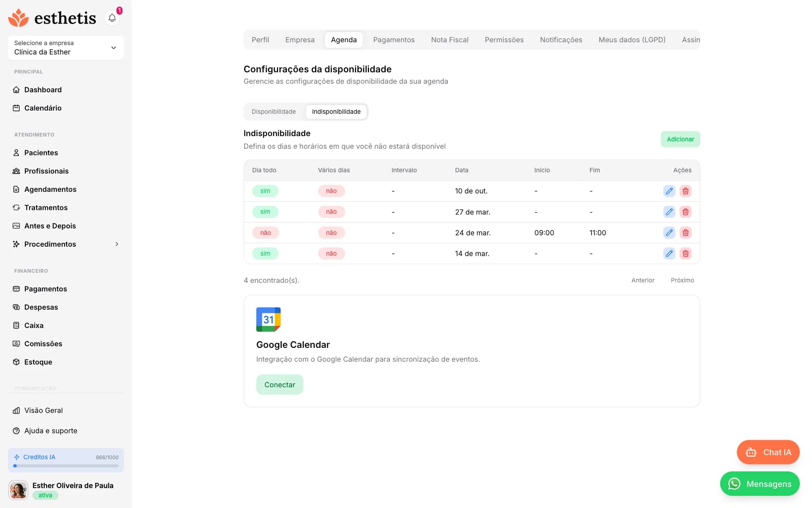Click the red não badge in Dia todo
The height and width of the screenshot is (508, 812).
pos(266,233)
